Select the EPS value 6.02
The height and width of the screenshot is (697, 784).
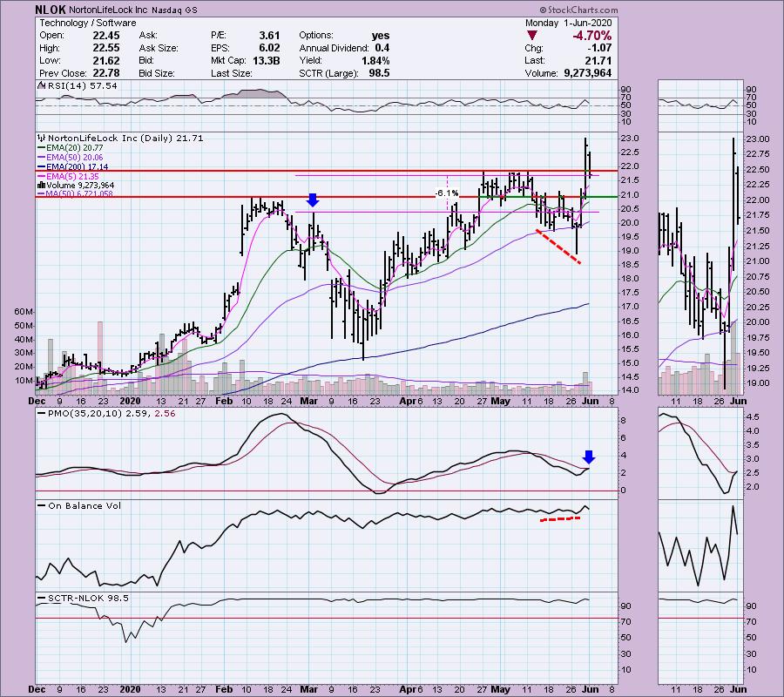[269, 48]
